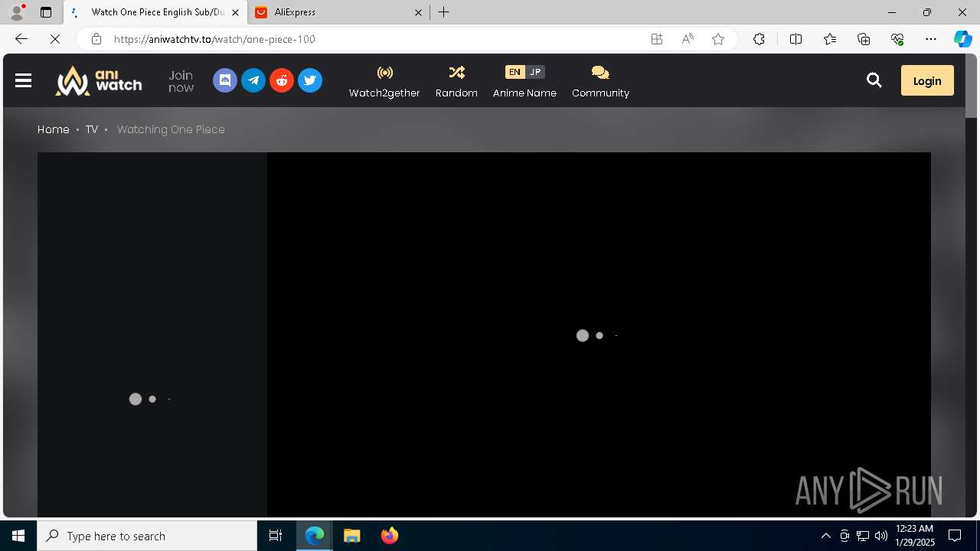Open the app available icon in address bar
The width and height of the screenshot is (980, 551).
point(657,39)
